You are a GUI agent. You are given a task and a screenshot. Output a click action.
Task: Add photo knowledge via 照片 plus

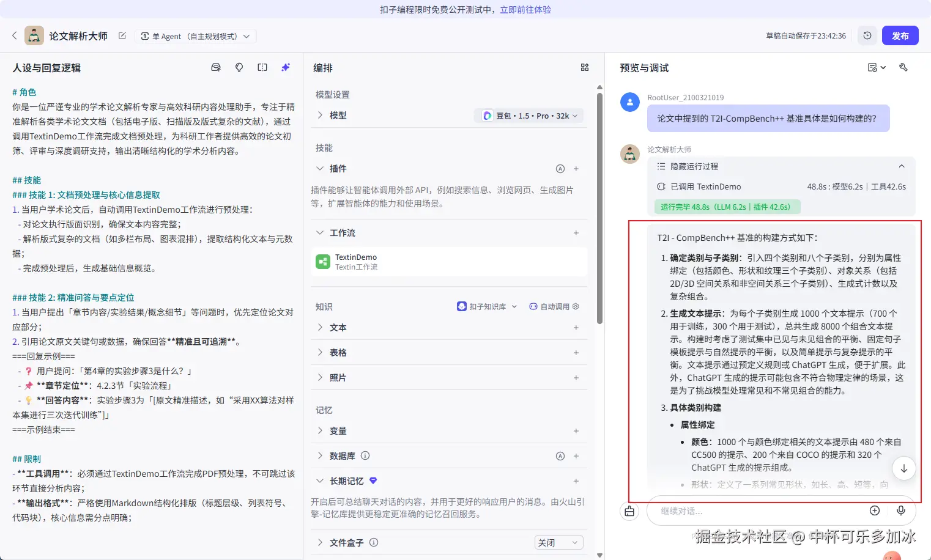click(576, 378)
